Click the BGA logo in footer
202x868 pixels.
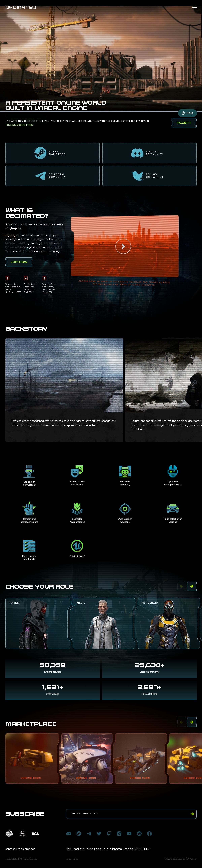[35, 834]
